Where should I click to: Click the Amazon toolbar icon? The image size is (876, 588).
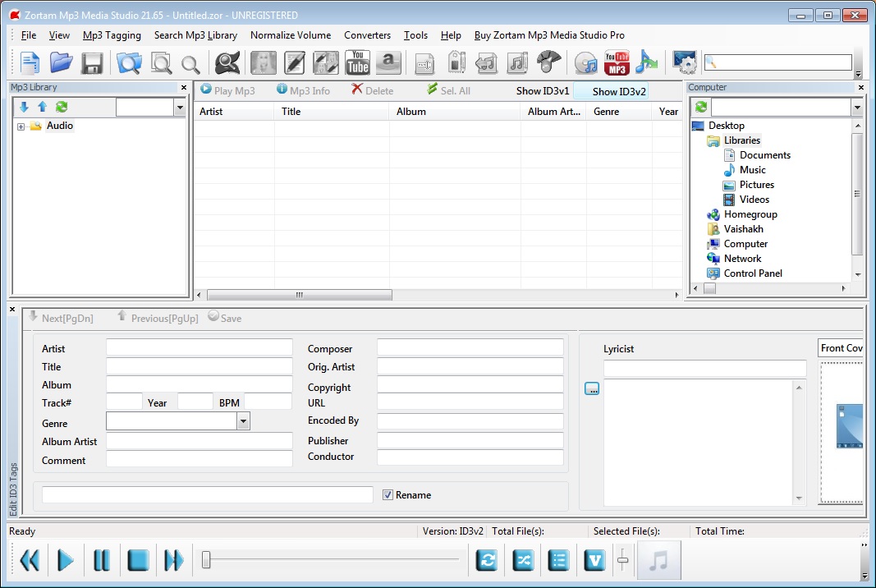click(x=388, y=62)
